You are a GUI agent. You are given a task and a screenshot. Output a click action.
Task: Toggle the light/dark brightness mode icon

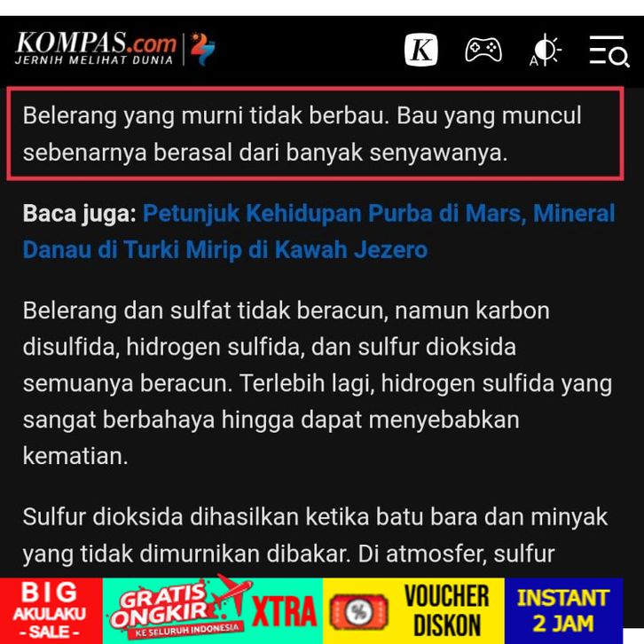click(x=545, y=50)
